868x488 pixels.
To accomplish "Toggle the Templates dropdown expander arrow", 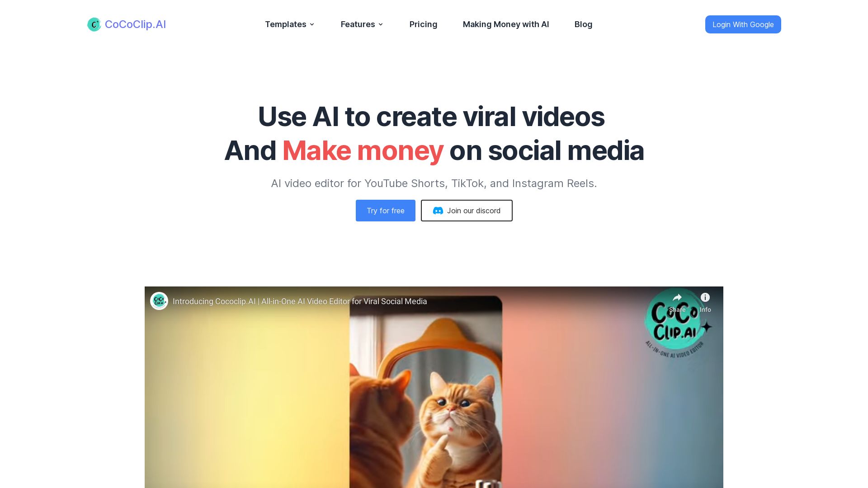I will click(x=312, y=24).
